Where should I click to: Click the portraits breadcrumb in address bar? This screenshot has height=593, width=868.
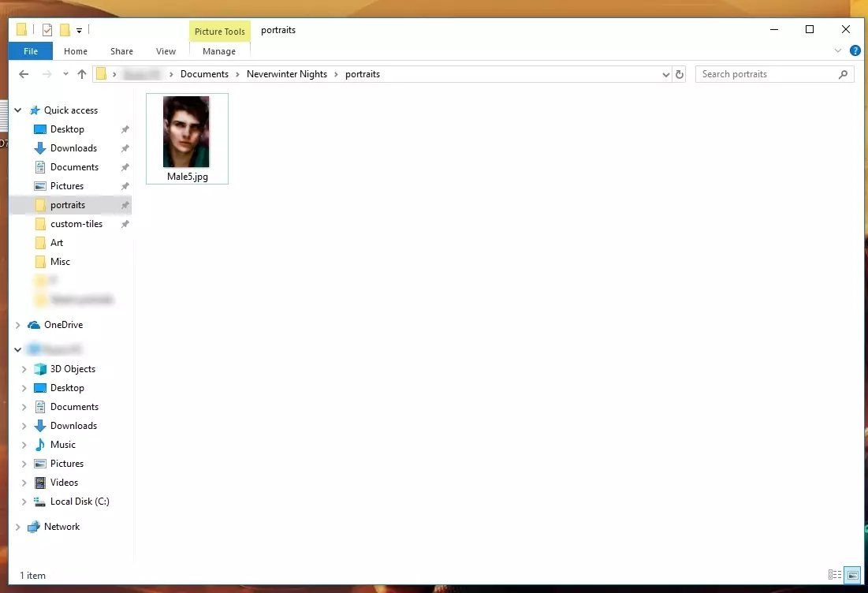tap(363, 74)
